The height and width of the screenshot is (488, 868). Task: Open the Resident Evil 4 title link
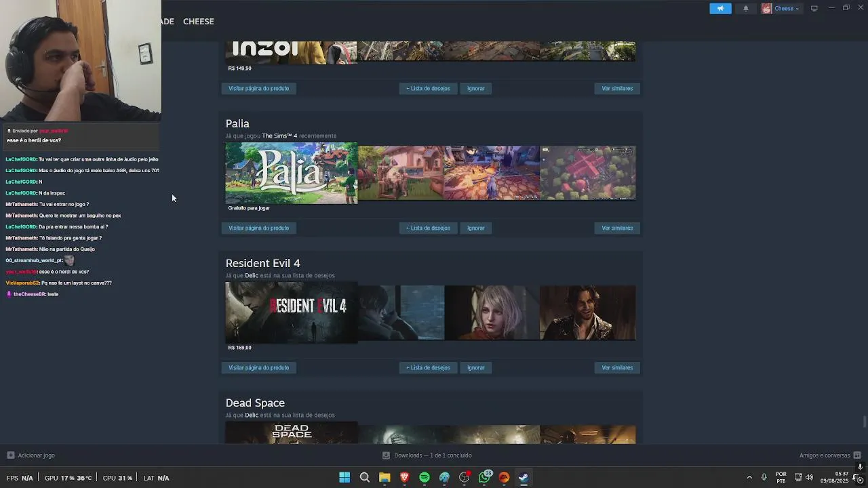[x=262, y=263]
